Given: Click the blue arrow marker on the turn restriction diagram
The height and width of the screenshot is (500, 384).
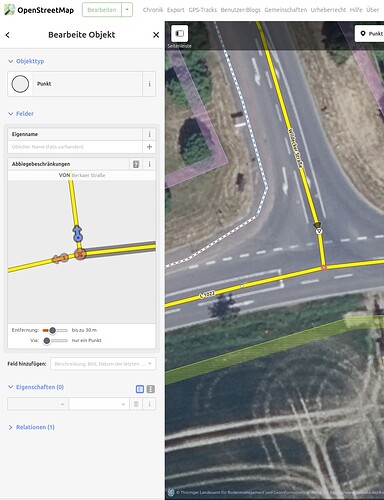Looking at the screenshot, I should [x=78, y=233].
